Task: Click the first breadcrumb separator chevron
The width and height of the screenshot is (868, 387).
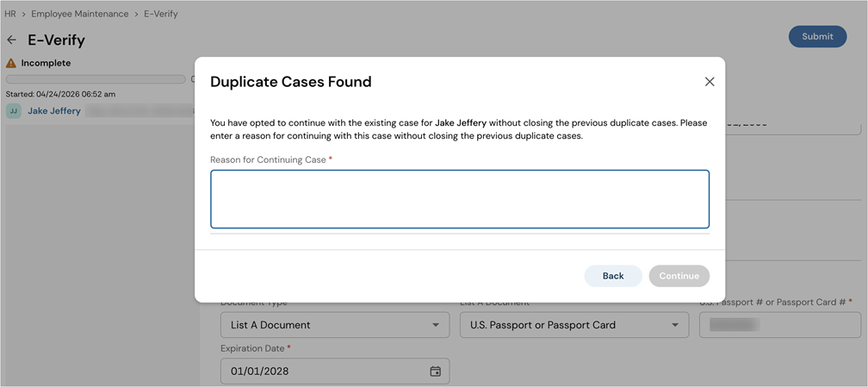Action: [x=24, y=14]
